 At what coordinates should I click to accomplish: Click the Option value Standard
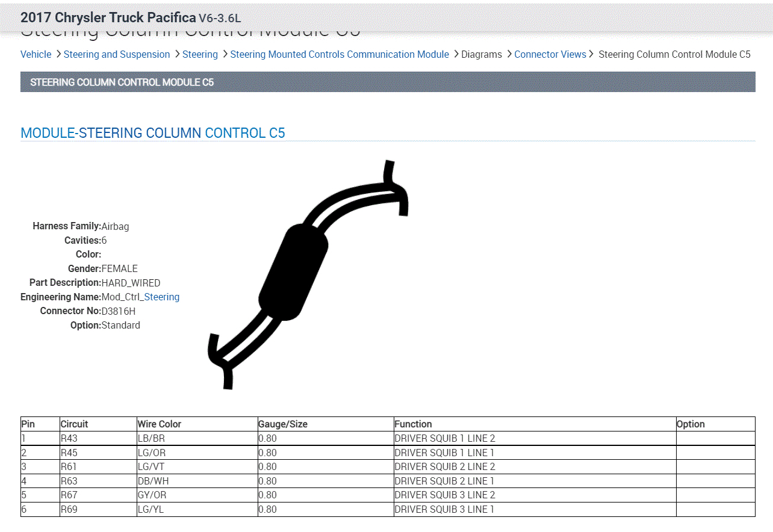pyautogui.click(x=120, y=325)
